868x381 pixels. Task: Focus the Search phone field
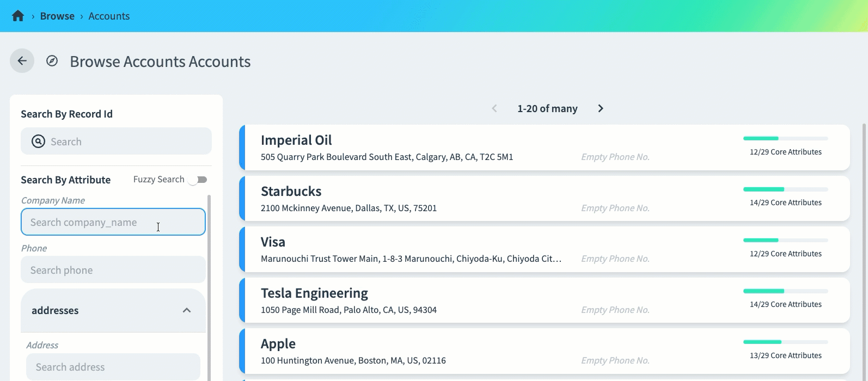[113, 270]
